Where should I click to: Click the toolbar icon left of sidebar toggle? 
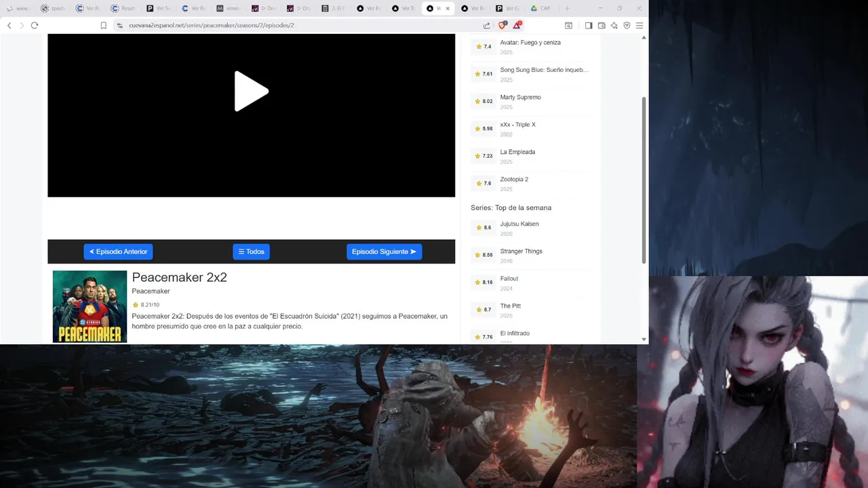[568, 25]
